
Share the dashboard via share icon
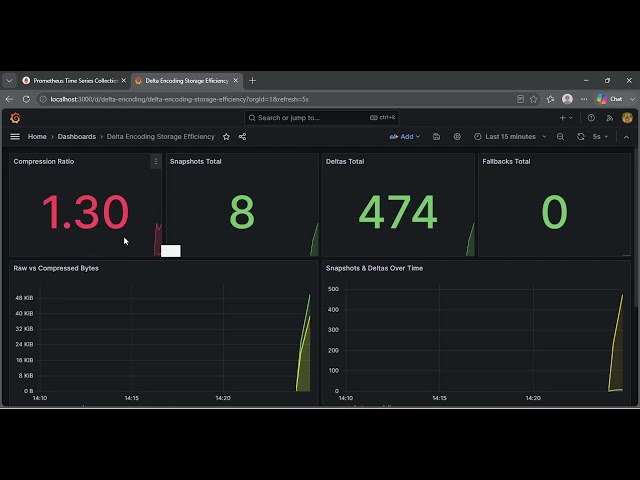pyautogui.click(x=242, y=137)
